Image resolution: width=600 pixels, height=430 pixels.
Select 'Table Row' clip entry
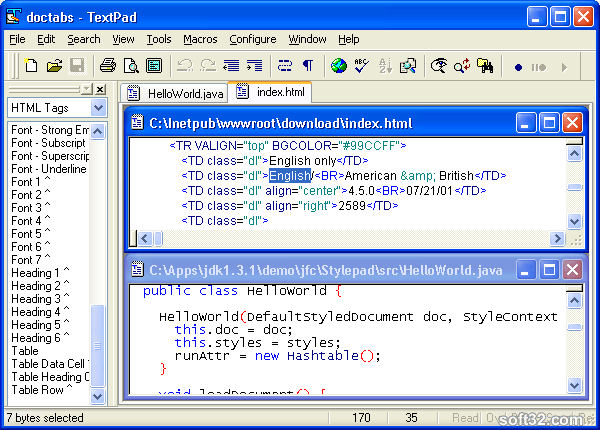coord(40,390)
